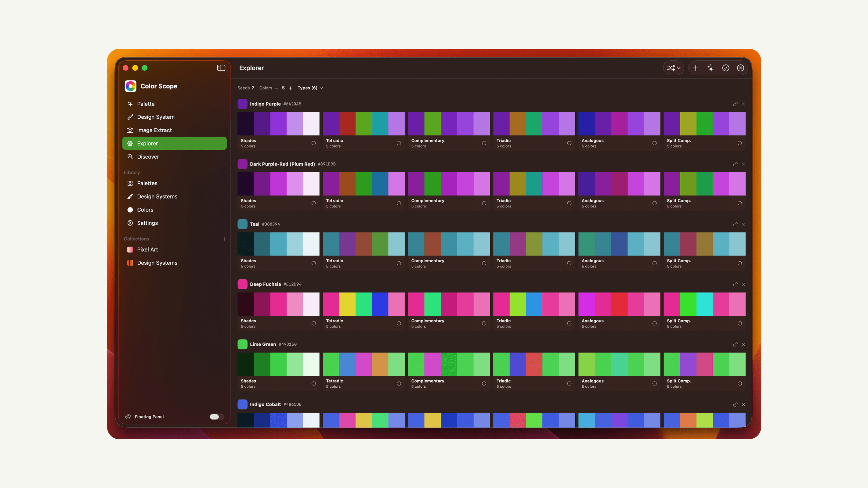The image size is (868, 488).
Task: Select the Indigo Purple Shades palette radio
Action: (314, 143)
